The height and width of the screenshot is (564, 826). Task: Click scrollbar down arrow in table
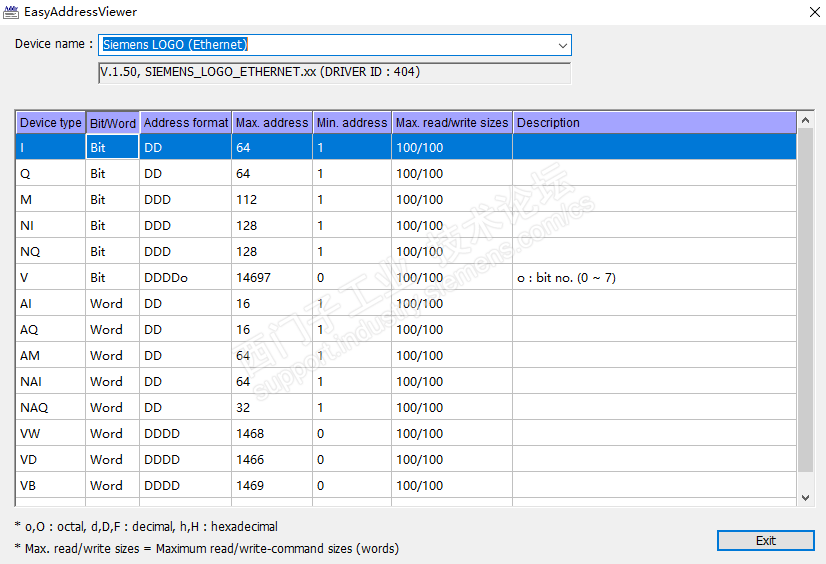(x=805, y=497)
